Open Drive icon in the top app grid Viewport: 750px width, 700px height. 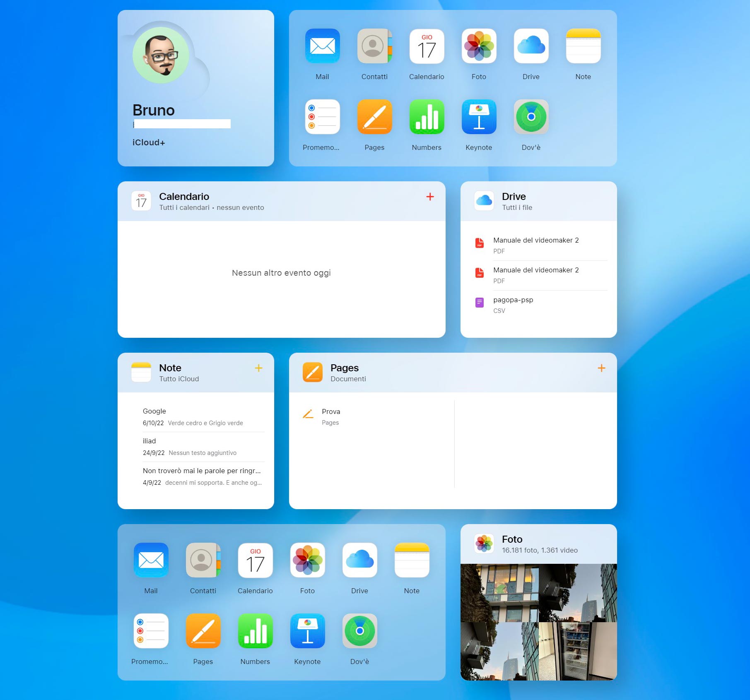coord(531,46)
